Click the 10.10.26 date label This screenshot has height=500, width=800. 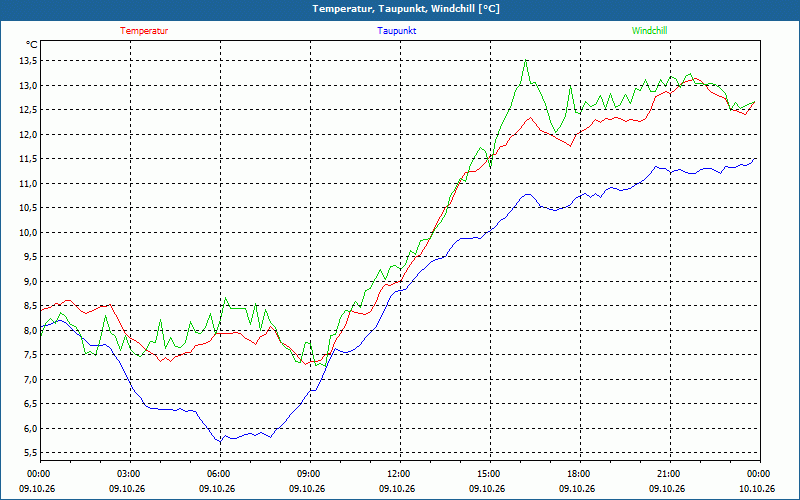coord(757,488)
